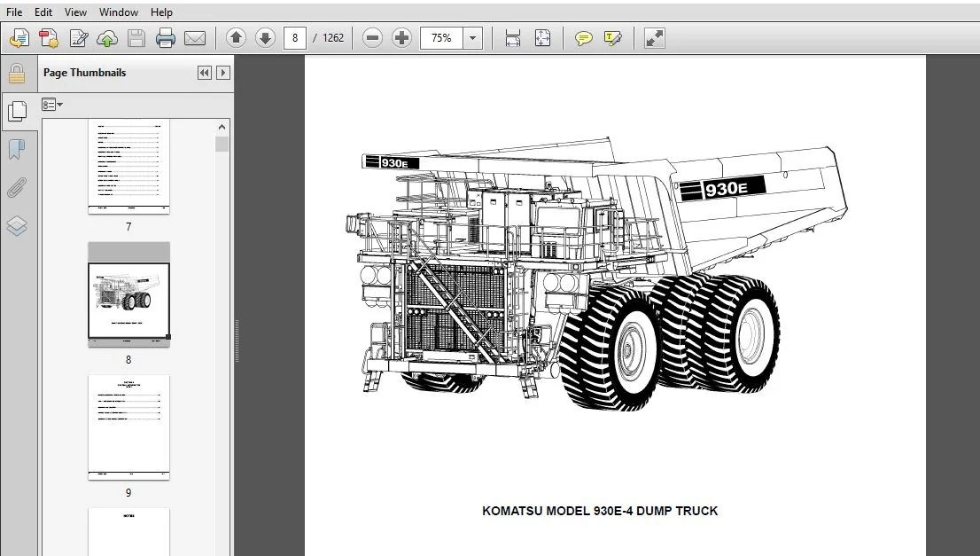Click the fit one full page icon

click(x=542, y=38)
